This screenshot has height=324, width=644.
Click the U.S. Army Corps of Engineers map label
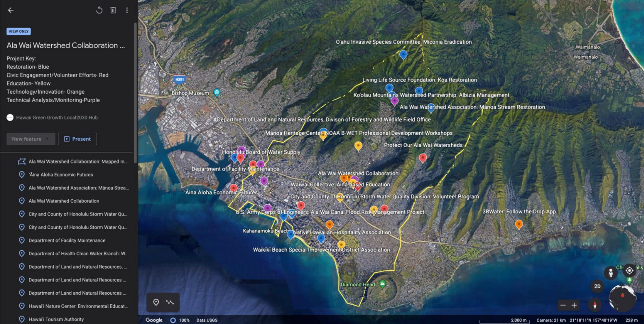[x=330, y=212]
